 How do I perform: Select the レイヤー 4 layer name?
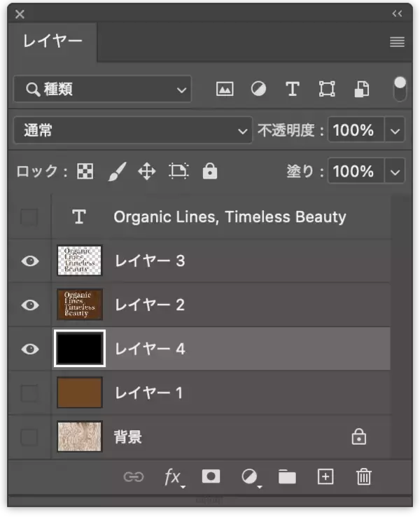click(150, 348)
